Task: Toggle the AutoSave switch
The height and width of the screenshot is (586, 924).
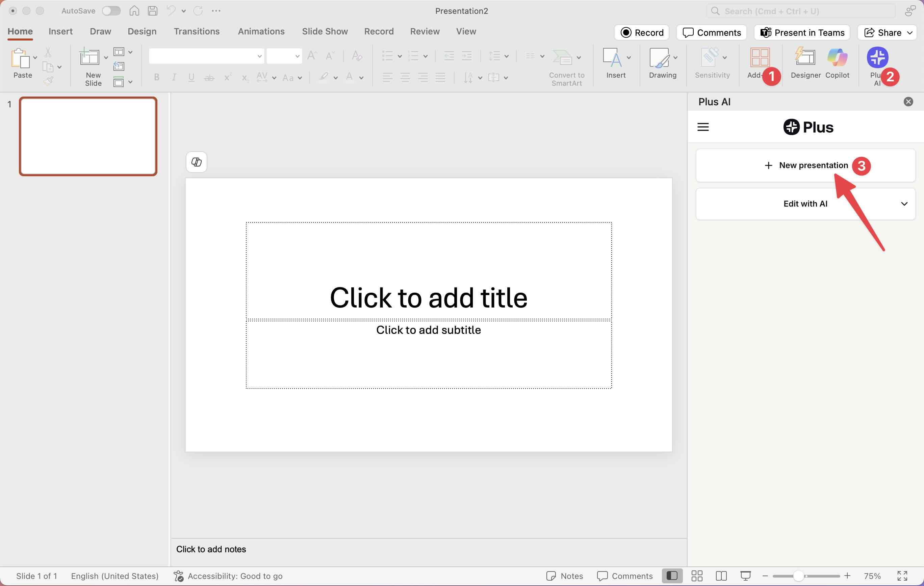Action: pyautogui.click(x=111, y=11)
